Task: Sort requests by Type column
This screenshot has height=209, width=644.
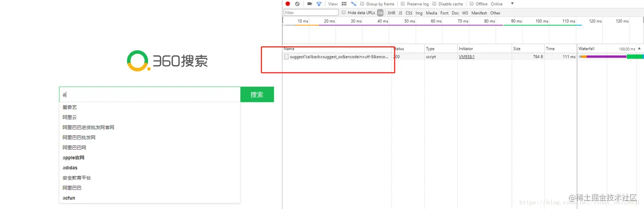Action: [x=440, y=49]
